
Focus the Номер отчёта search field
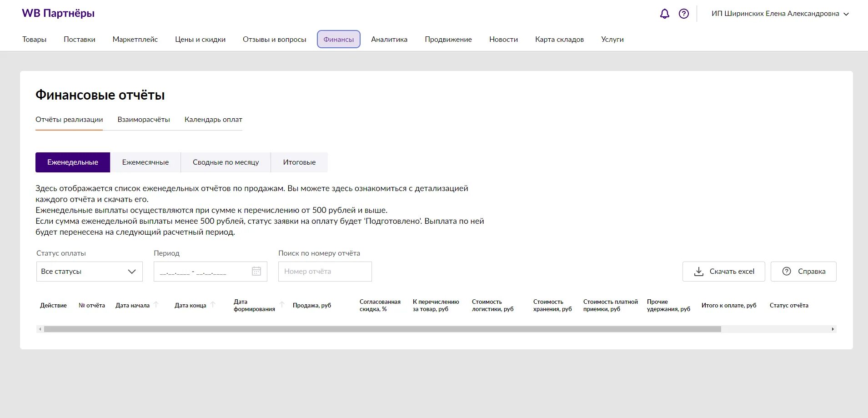(325, 272)
